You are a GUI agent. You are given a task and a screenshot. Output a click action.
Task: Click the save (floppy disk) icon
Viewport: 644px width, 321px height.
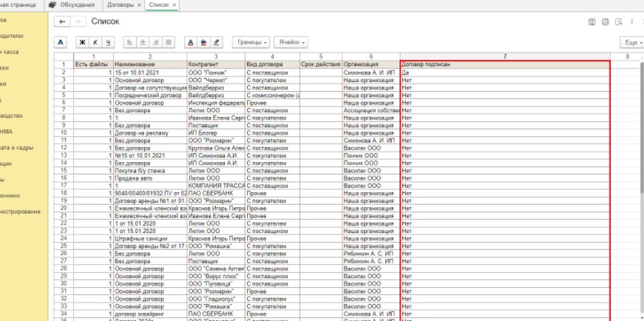[x=592, y=23]
